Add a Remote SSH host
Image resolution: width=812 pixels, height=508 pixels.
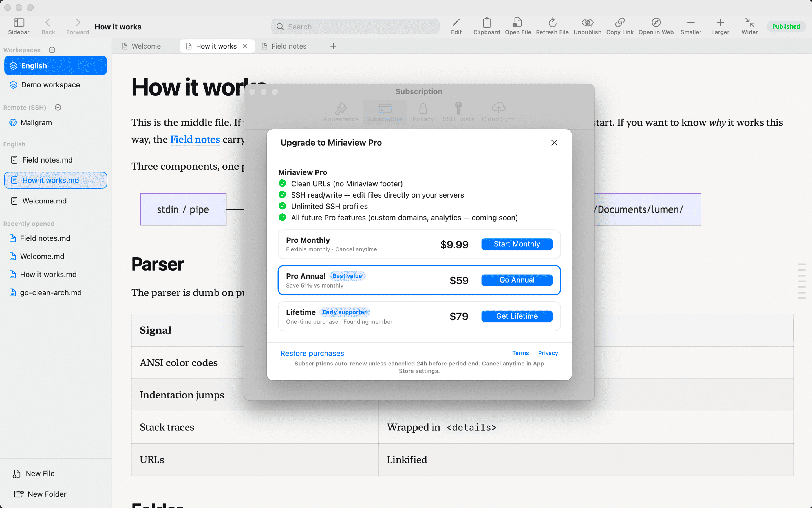58,108
